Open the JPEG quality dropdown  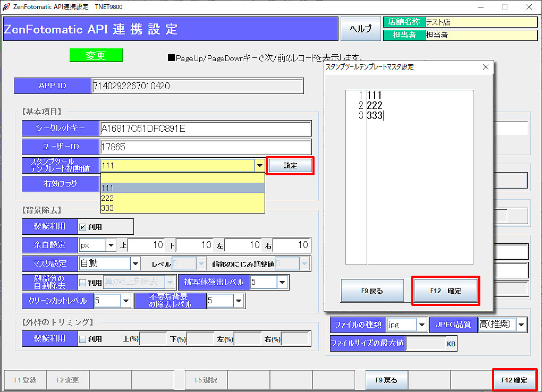click(521, 325)
